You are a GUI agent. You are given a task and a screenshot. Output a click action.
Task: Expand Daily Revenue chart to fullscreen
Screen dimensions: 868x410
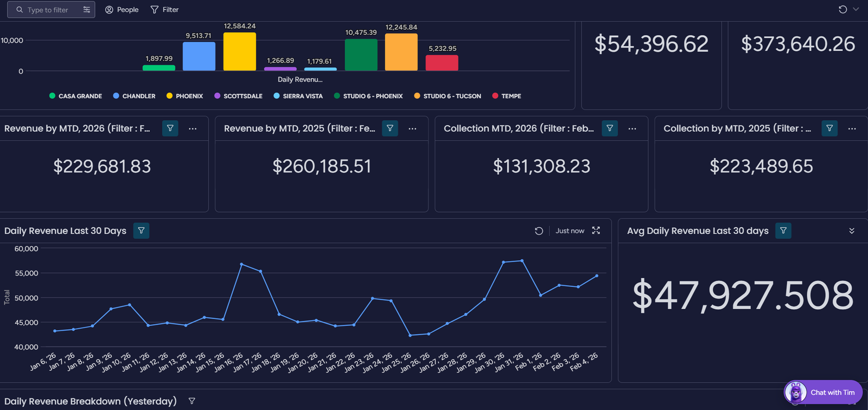tap(596, 230)
